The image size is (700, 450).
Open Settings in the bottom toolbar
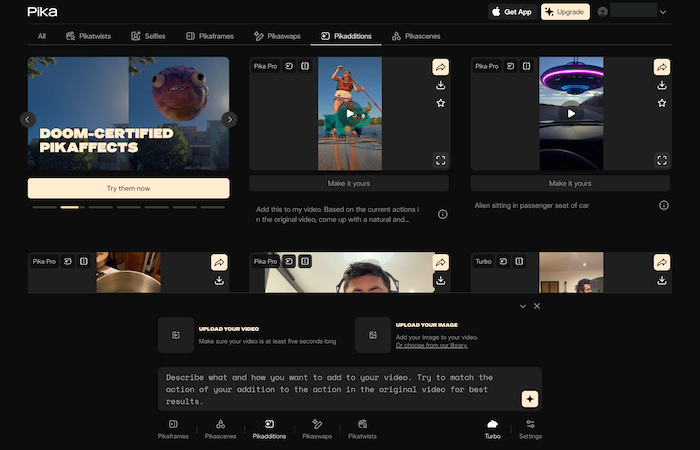530,429
